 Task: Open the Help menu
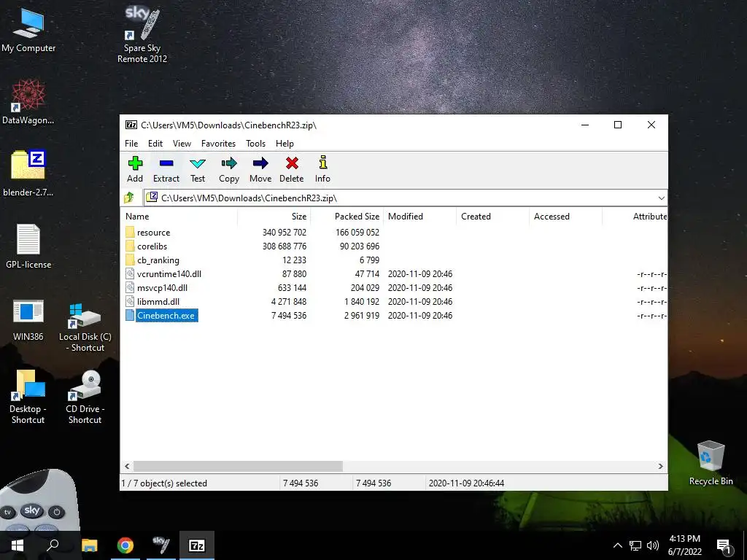tap(285, 144)
